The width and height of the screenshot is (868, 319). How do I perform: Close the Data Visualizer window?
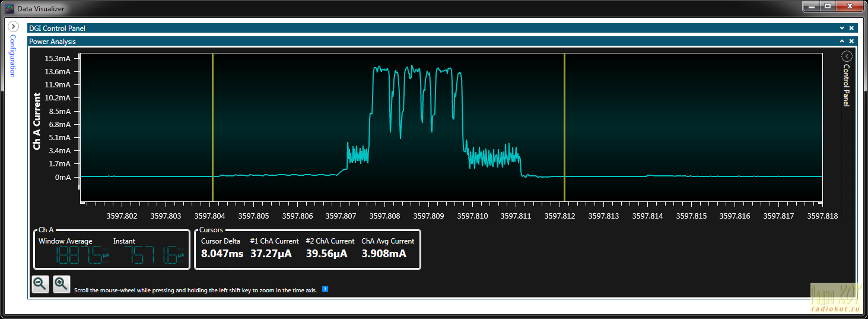849,6
